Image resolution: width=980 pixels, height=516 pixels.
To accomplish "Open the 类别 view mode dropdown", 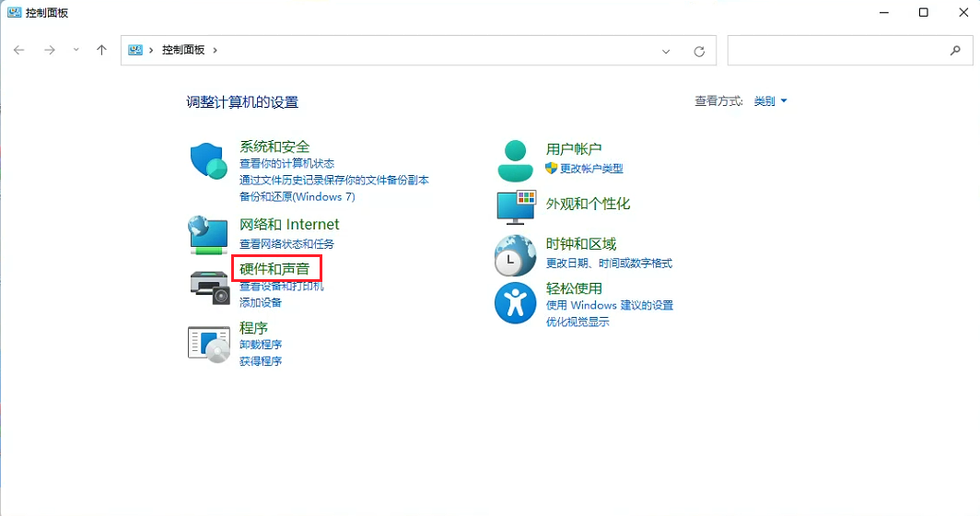I will [770, 100].
